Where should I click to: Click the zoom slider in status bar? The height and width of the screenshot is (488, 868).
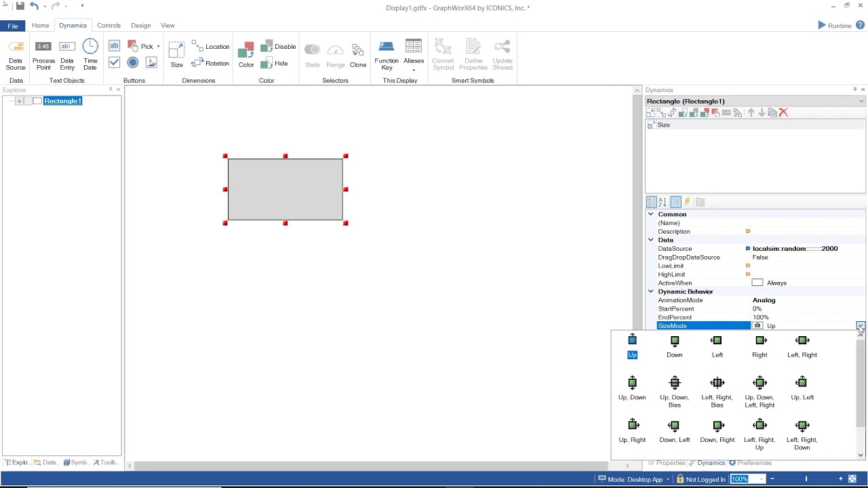click(806, 479)
